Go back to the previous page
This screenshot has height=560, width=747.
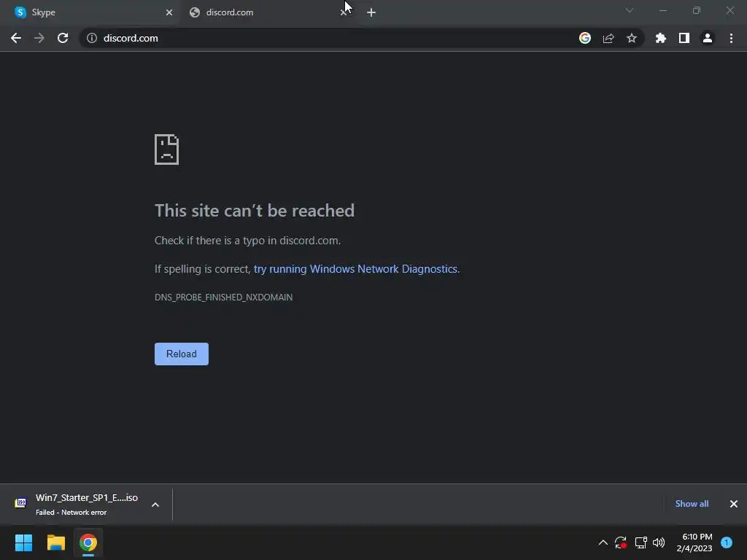point(16,38)
